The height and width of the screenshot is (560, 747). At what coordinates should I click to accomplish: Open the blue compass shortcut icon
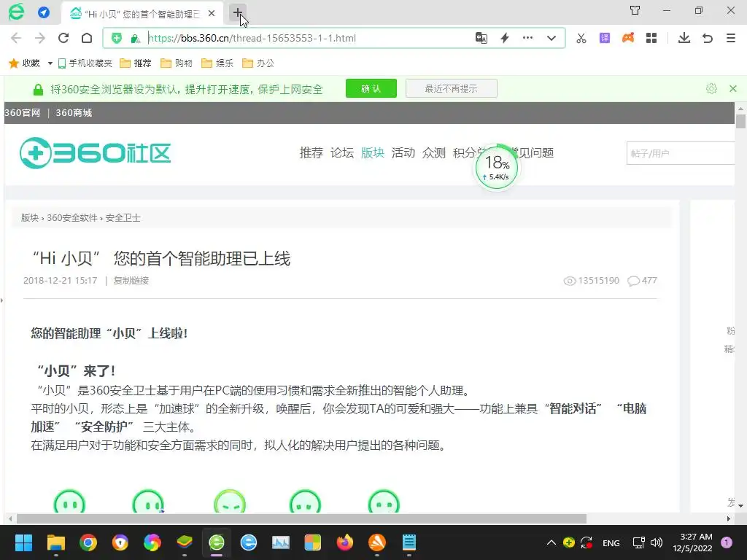pos(44,12)
